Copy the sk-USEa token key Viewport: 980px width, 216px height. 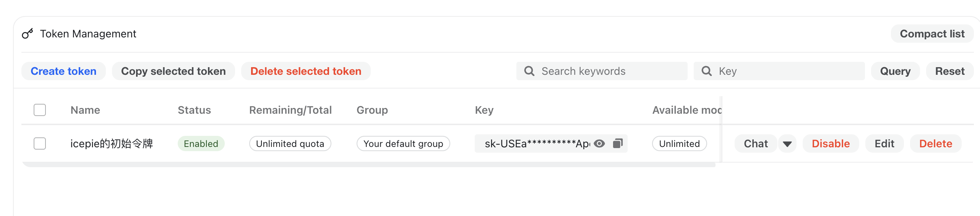pyautogui.click(x=618, y=143)
